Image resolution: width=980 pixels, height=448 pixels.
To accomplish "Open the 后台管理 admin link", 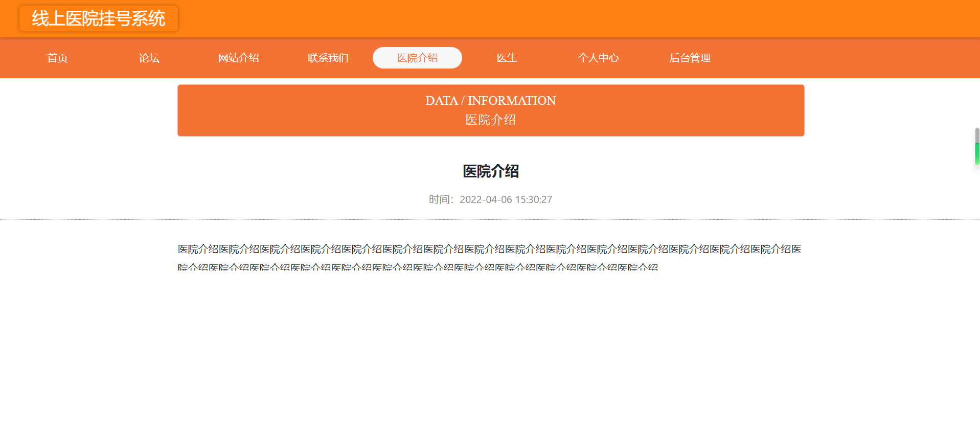I will click(690, 58).
